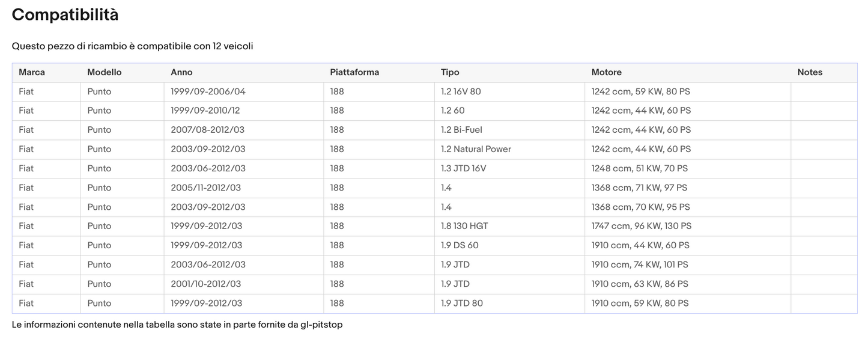Click the 1.9 DS 60 type cell
868x342 pixels.
(x=460, y=245)
